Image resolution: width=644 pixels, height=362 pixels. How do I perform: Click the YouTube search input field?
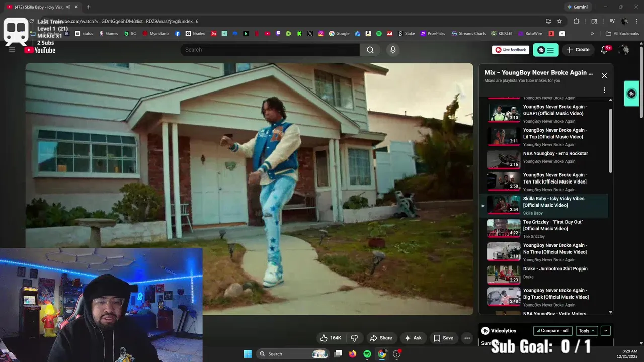point(270,50)
